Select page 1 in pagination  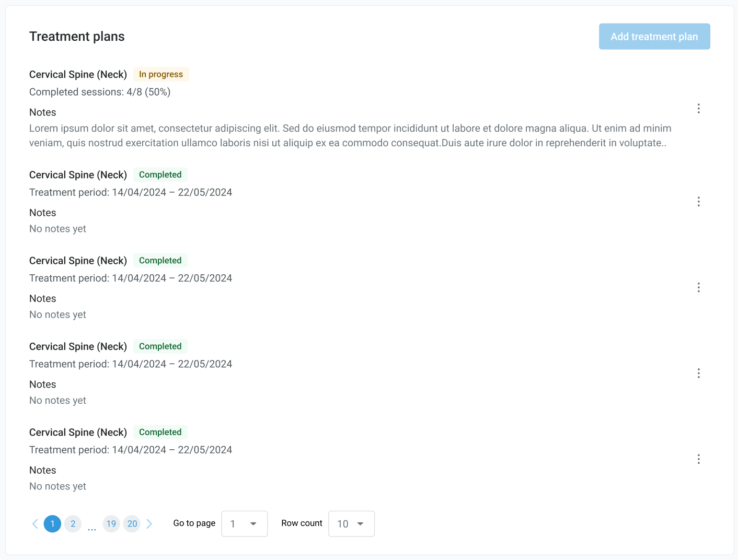click(x=52, y=523)
